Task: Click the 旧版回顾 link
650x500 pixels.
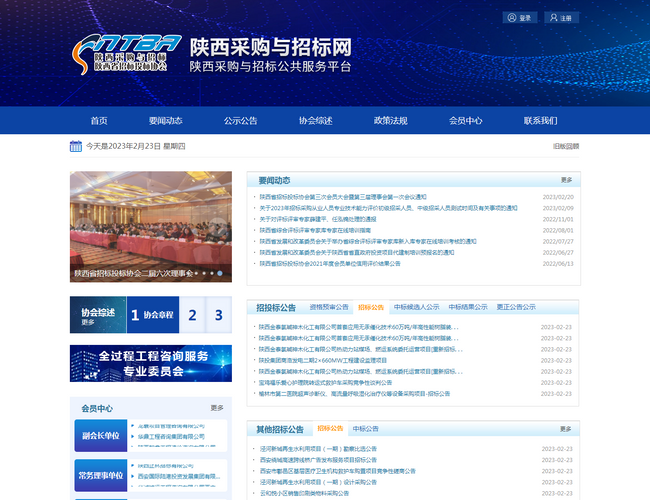Action: pyautogui.click(x=565, y=146)
